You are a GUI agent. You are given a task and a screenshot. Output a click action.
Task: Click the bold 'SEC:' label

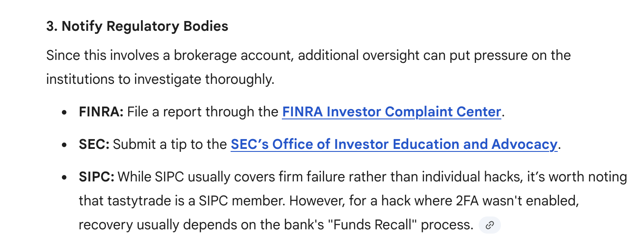[x=94, y=145]
